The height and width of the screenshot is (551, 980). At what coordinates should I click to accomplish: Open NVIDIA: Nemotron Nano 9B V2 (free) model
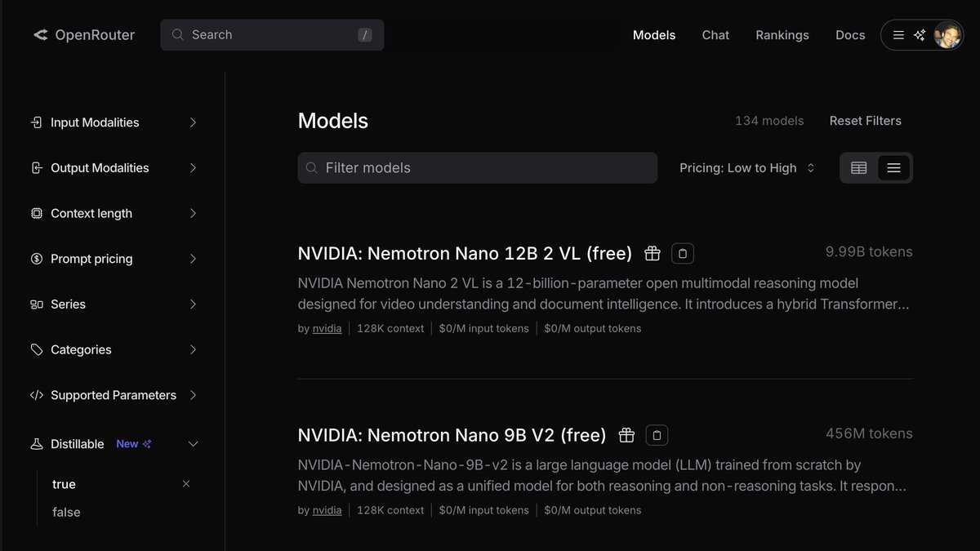pos(452,435)
